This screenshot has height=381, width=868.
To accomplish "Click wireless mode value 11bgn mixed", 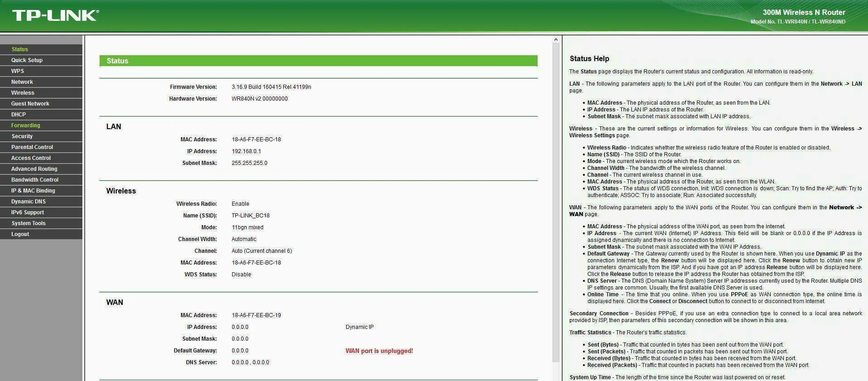I will pos(248,227).
